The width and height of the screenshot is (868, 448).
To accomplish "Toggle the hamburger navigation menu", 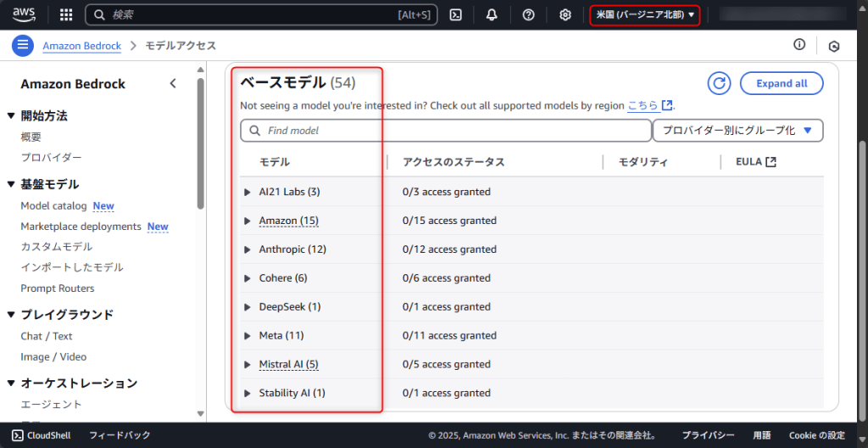I will click(23, 46).
